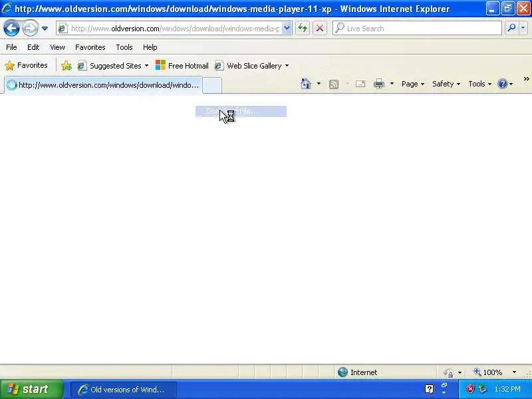Open the Page command bar menu
This screenshot has height=399, width=532.
[413, 84]
